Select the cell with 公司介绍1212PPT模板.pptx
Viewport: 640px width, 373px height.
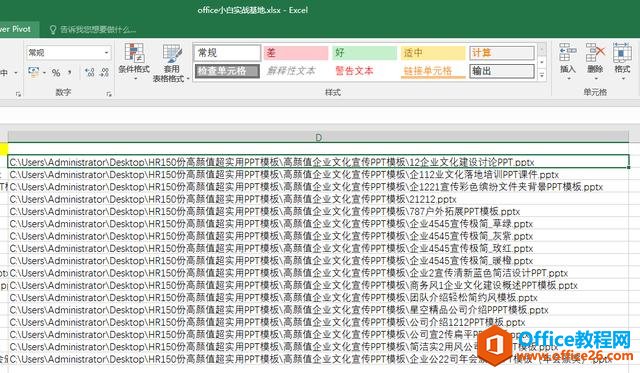point(318,322)
